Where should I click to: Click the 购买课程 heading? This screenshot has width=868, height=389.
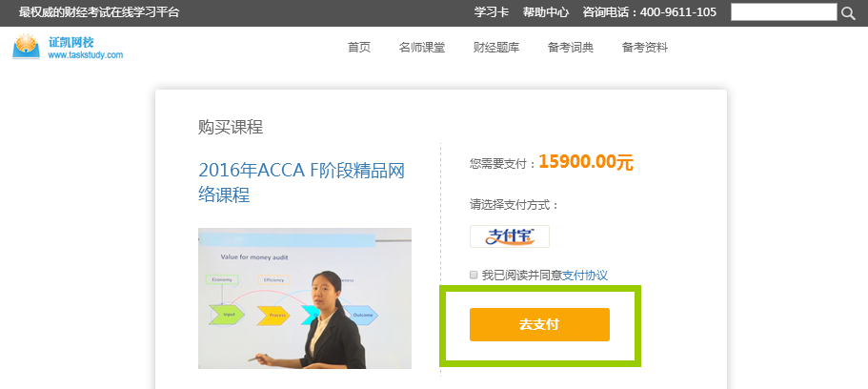click(x=231, y=127)
